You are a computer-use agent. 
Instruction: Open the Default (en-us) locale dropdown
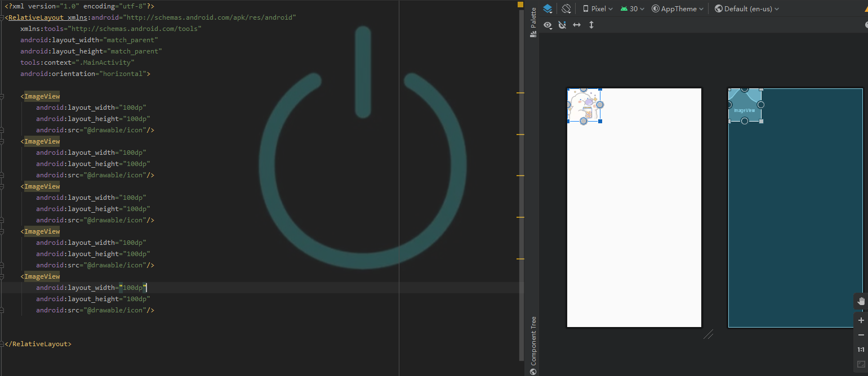(x=747, y=8)
